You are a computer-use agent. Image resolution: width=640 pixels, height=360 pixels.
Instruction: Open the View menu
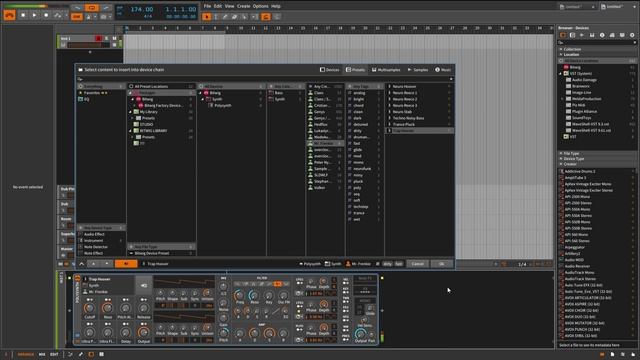(x=230, y=6)
